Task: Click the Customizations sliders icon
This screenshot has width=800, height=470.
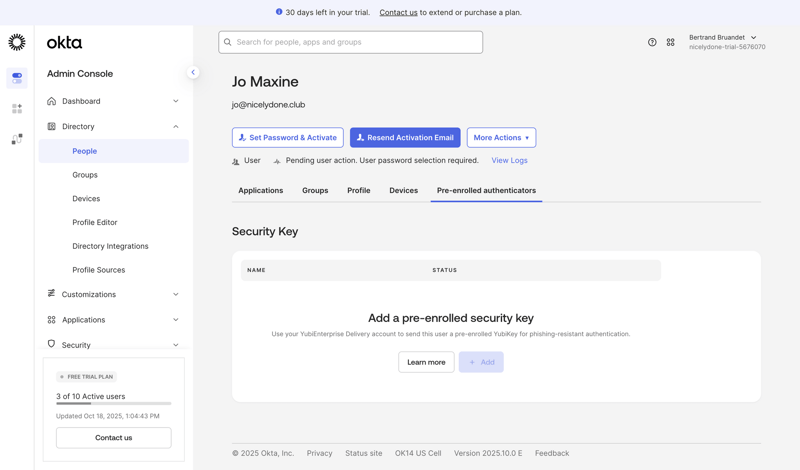Action: [51, 293]
